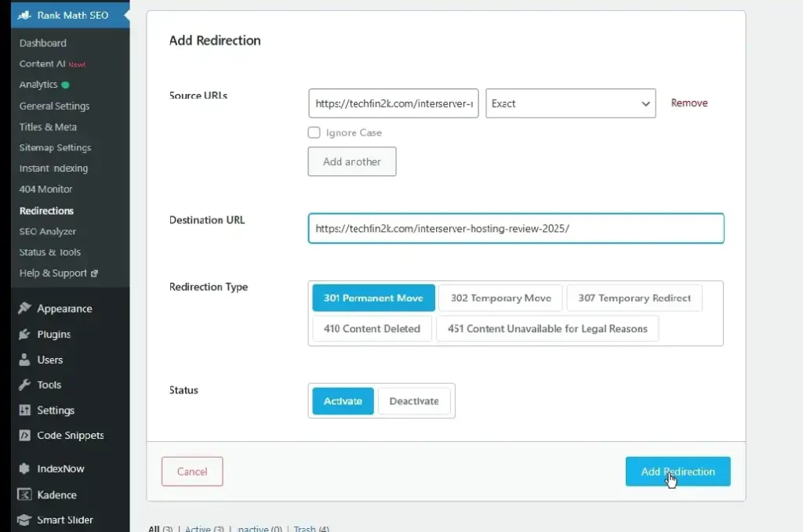This screenshot has height=532, width=803.
Task: Set status to Deactivate
Action: click(x=414, y=401)
